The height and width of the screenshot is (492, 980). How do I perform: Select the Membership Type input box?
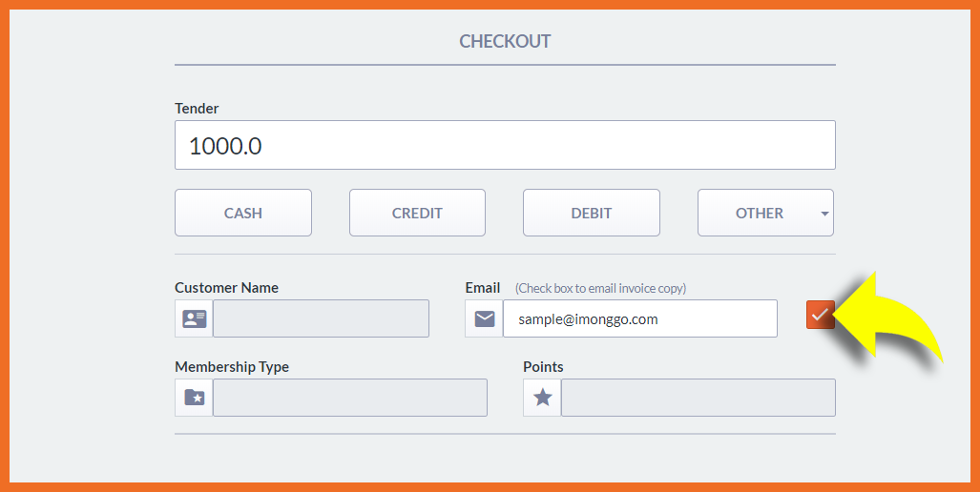click(x=349, y=398)
